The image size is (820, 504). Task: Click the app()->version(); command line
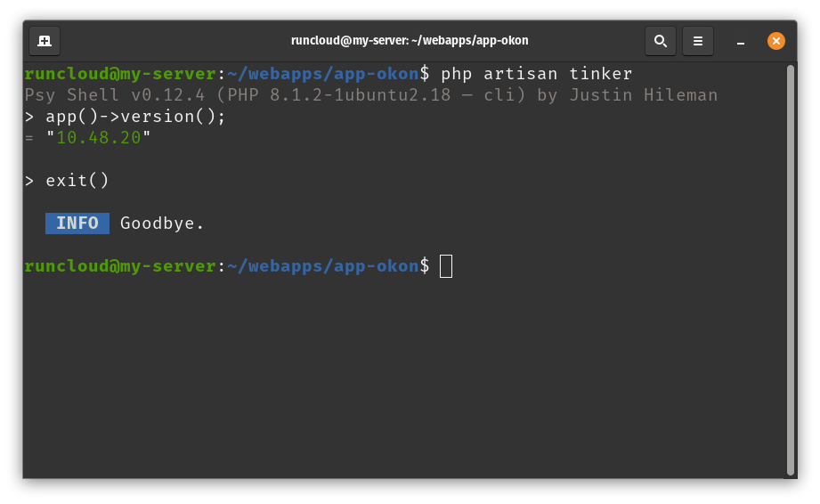[135, 117]
